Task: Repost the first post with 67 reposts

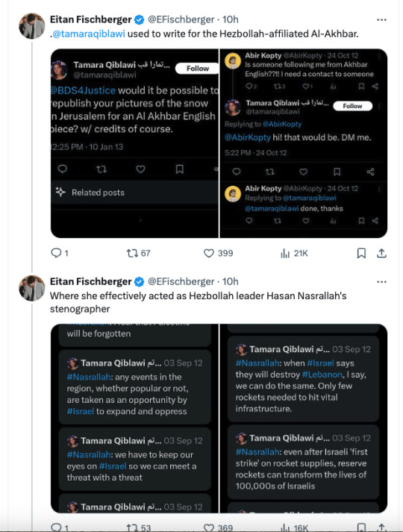Action: point(138,253)
